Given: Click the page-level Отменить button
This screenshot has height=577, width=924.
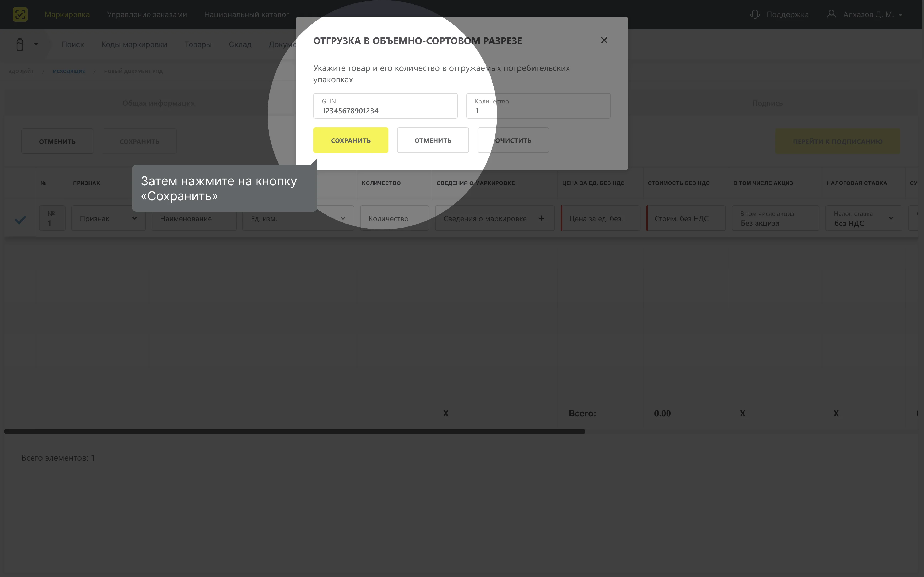Looking at the screenshot, I should point(57,142).
